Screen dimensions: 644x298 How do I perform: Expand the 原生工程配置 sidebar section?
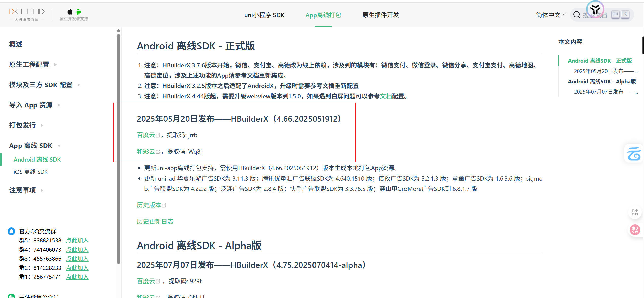[x=33, y=64]
